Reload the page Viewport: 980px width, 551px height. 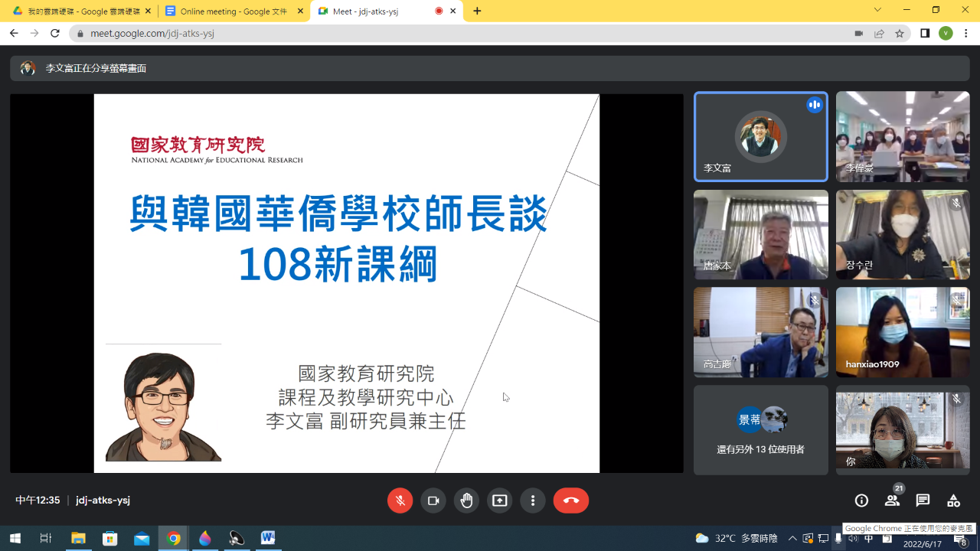tap(55, 34)
